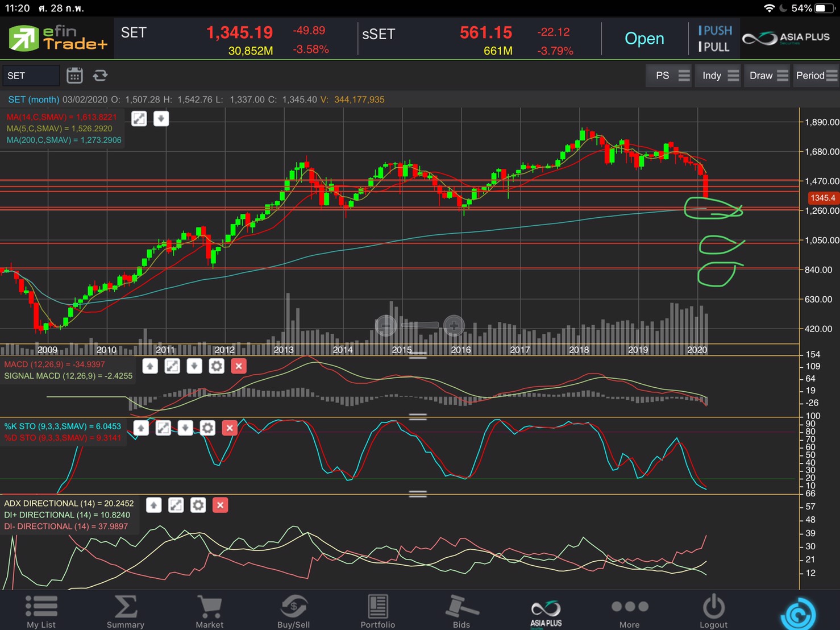
Task: Maximize the Stochastic indicator panel
Action: 163,428
